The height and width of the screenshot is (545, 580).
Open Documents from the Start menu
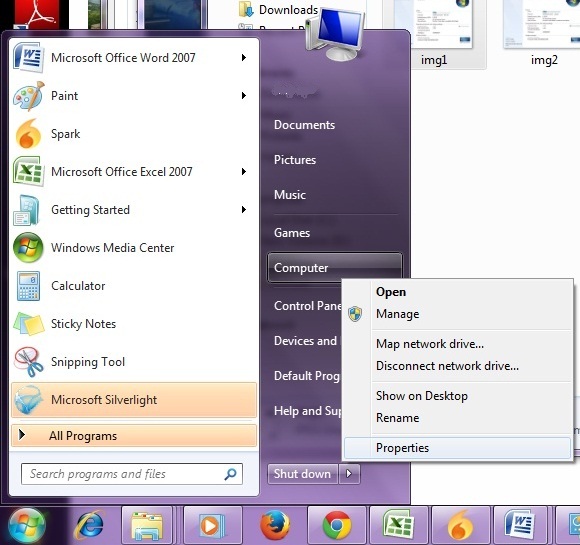pos(304,125)
